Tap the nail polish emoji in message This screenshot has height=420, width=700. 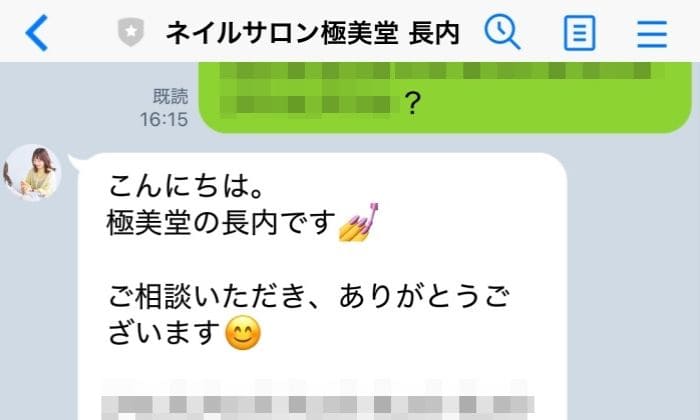click(x=358, y=222)
